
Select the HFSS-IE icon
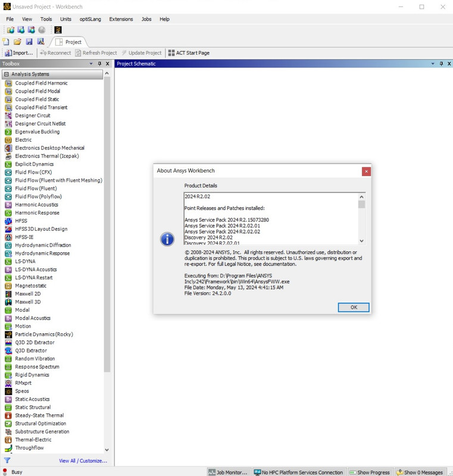click(8, 237)
